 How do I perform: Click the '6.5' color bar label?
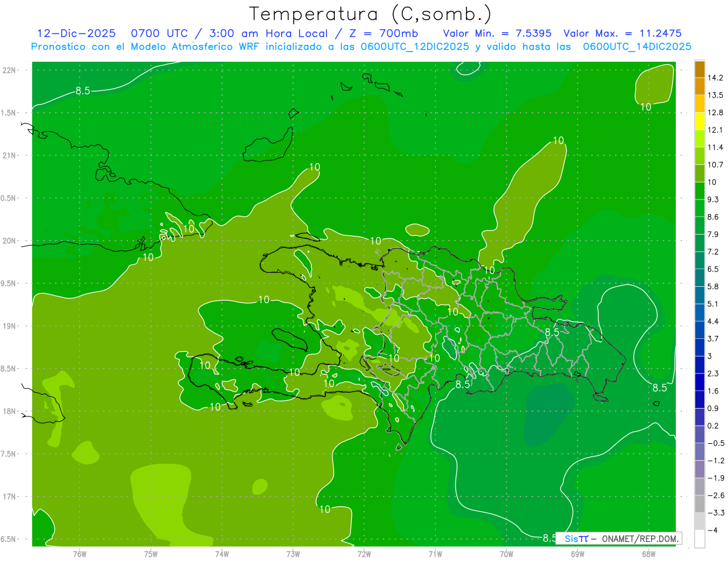tap(713, 269)
